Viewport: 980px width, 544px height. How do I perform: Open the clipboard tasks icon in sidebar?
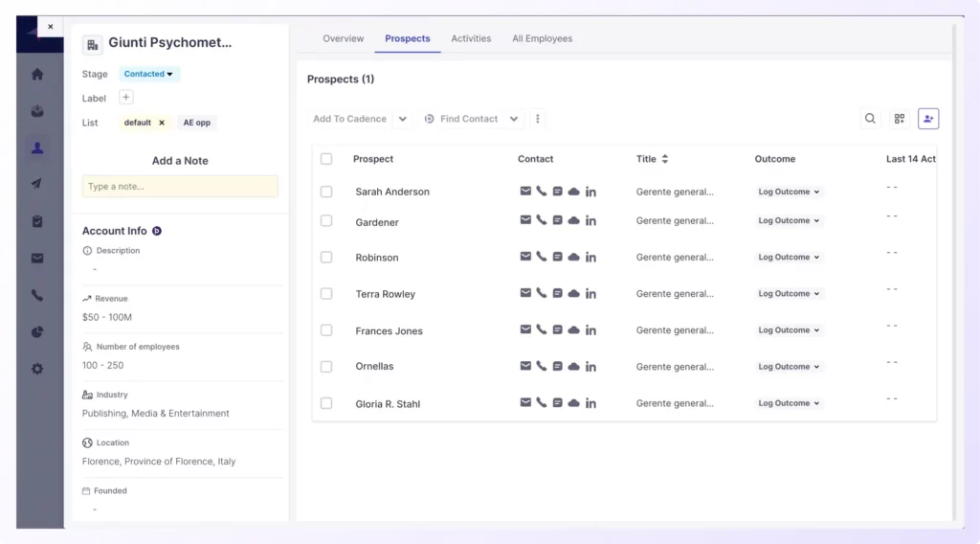click(x=37, y=221)
